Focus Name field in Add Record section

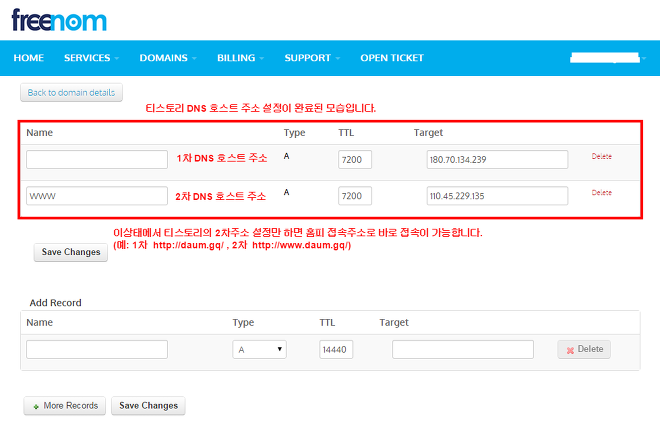pos(97,349)
